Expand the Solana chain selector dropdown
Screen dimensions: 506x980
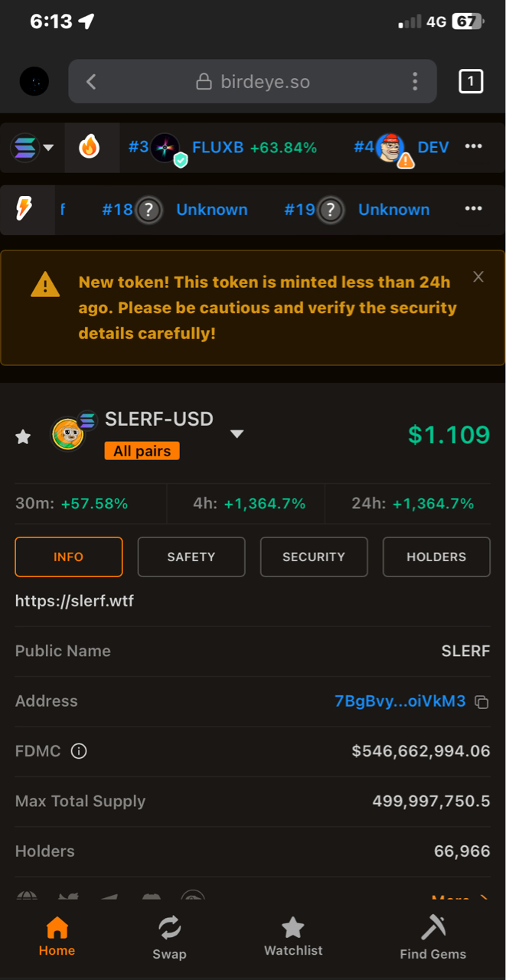coord(32,147)
